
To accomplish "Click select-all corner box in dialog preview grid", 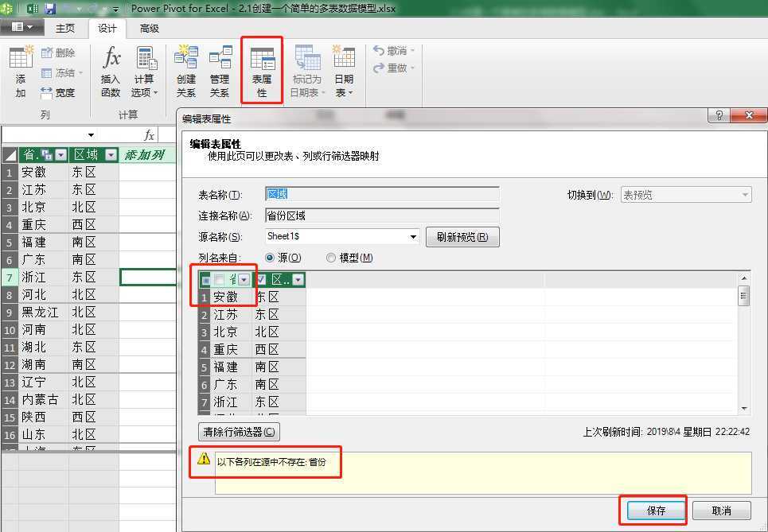I will pyautogui.click(x=205, y=280).
